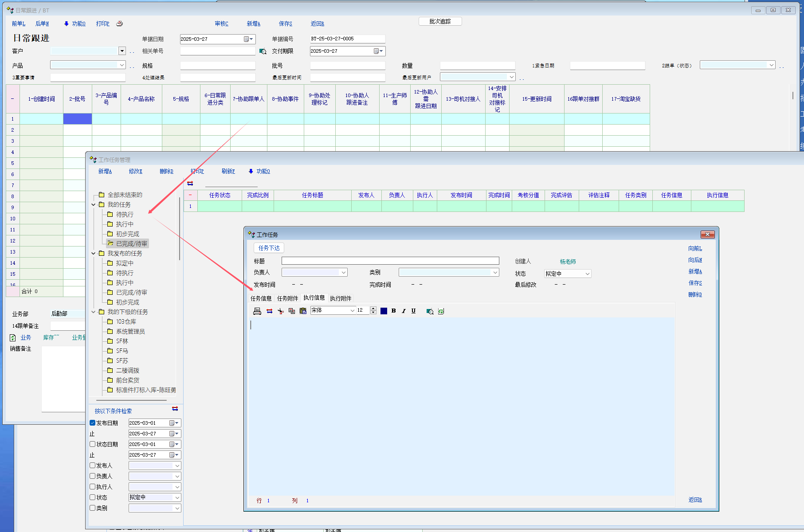Open the 宋体 font dropdown
Screen dimensions: 804x532
(352, 311)
